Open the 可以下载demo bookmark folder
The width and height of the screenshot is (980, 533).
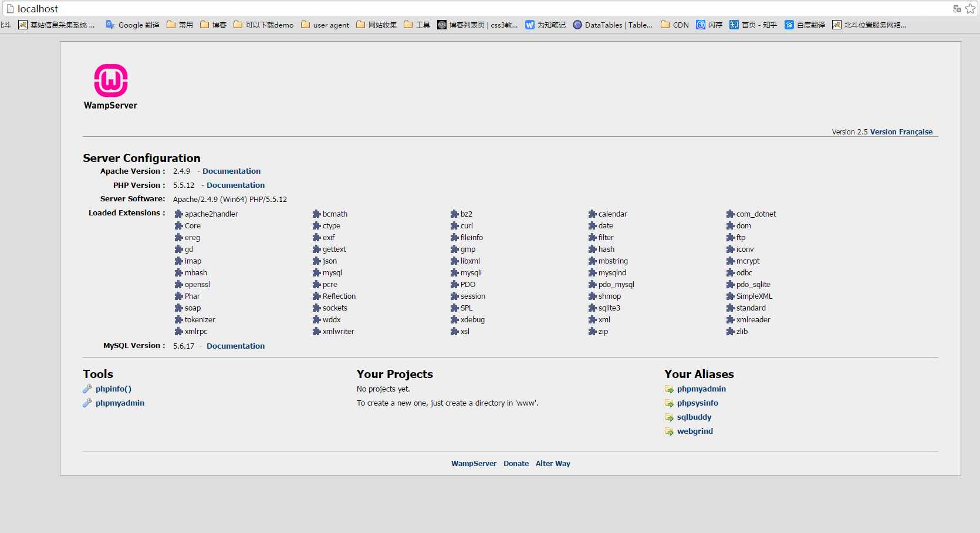[x=263, y=25]
